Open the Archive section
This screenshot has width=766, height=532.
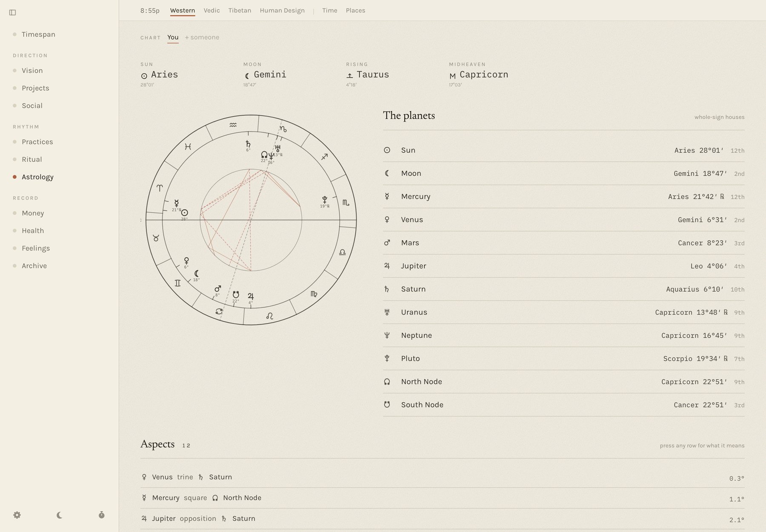pos(34,266)
